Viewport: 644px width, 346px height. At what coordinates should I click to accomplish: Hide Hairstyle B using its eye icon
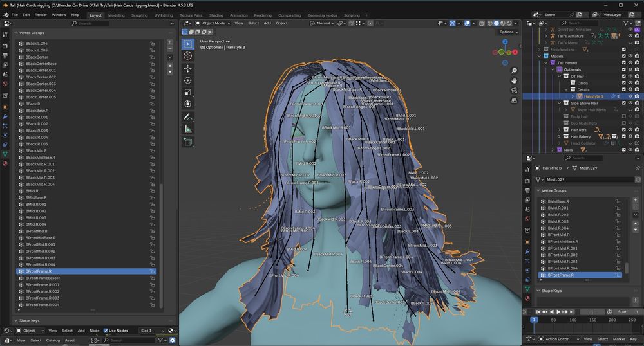[x=630, y=96]
